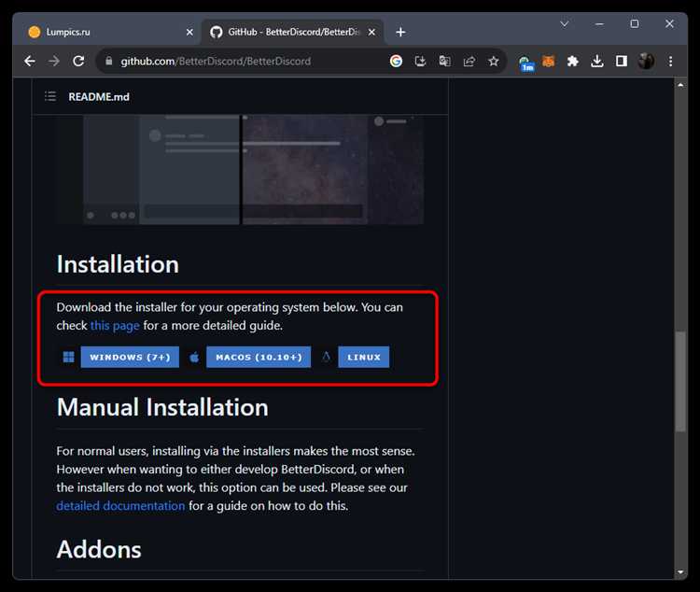This screenshot has width=700, height=592.
Task: Click the Manual Installation heading
Action: click(162, 407)
